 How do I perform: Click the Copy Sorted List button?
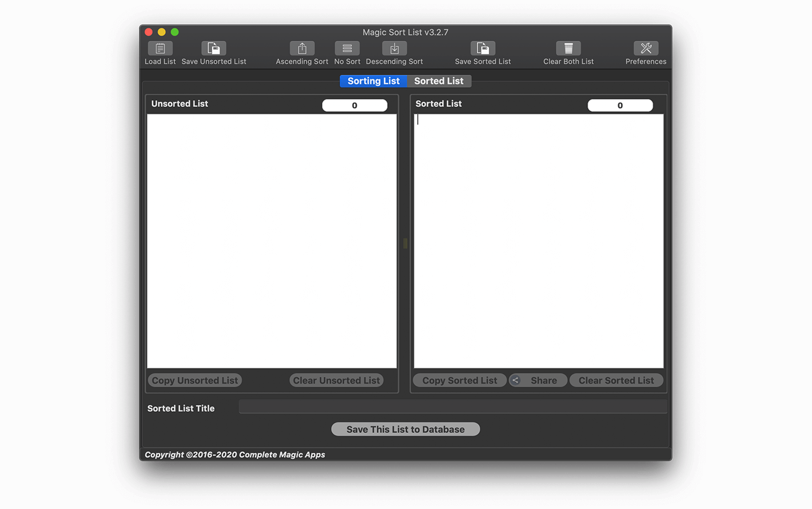460,380
